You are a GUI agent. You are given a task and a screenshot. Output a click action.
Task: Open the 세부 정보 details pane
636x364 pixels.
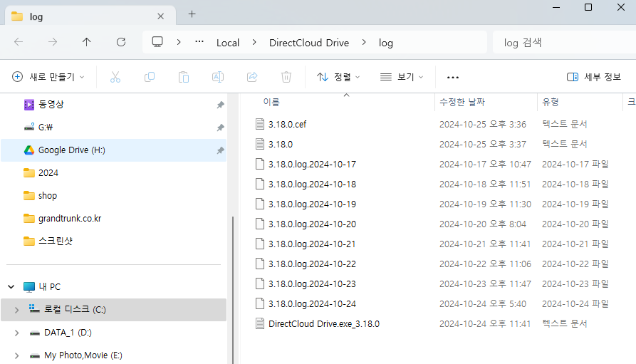[x=593, y=77]
